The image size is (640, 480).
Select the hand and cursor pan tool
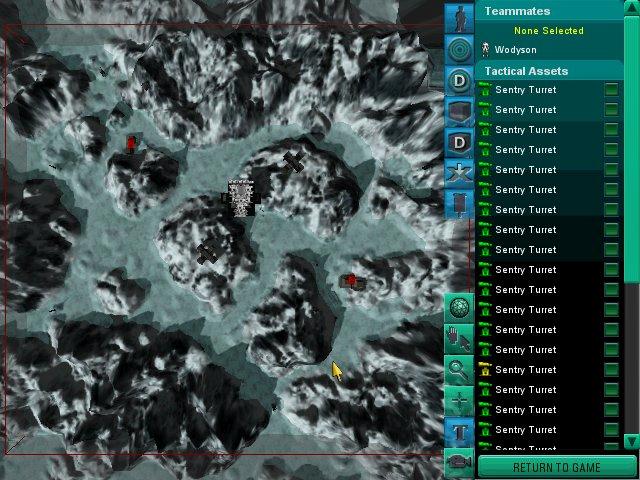pyautogui.click(x=459, y=339)
